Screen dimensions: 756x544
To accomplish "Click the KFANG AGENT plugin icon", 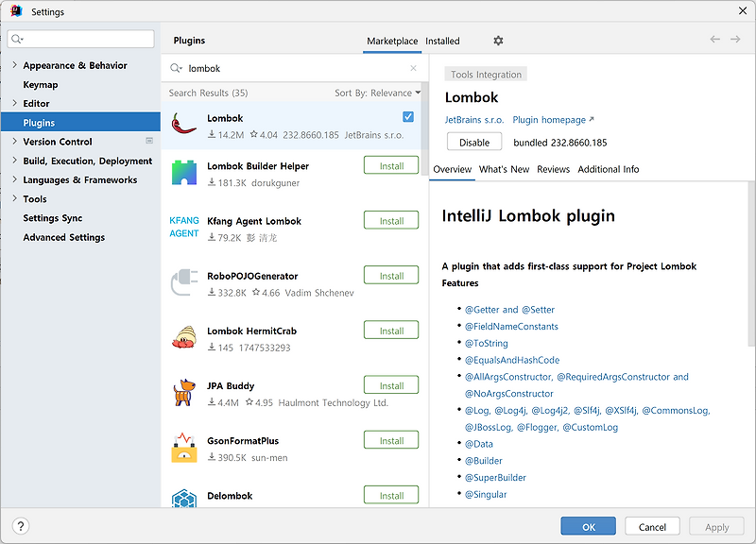I will point(183,226).
